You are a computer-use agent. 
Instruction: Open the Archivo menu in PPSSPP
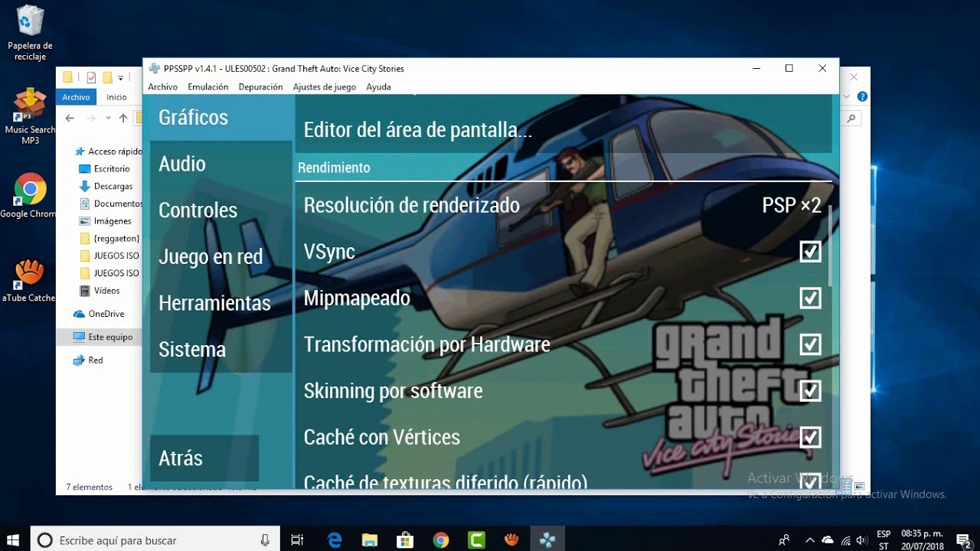click(162, 87)
